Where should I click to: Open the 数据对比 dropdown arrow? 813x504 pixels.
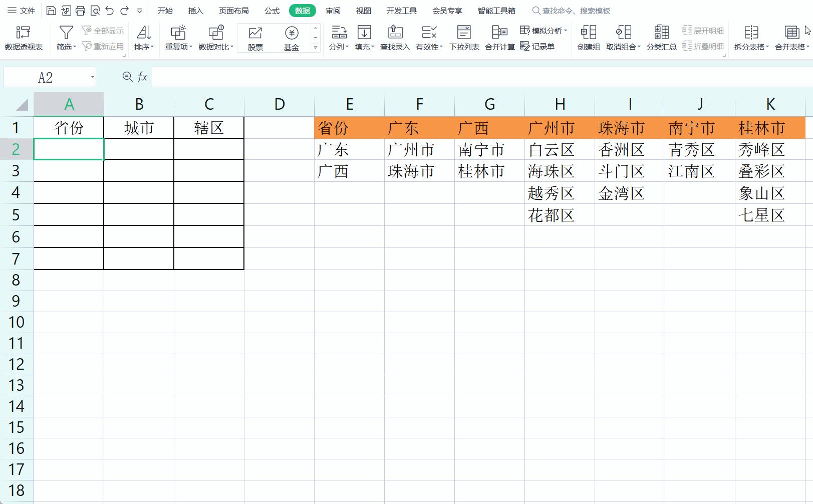point(232,47)
